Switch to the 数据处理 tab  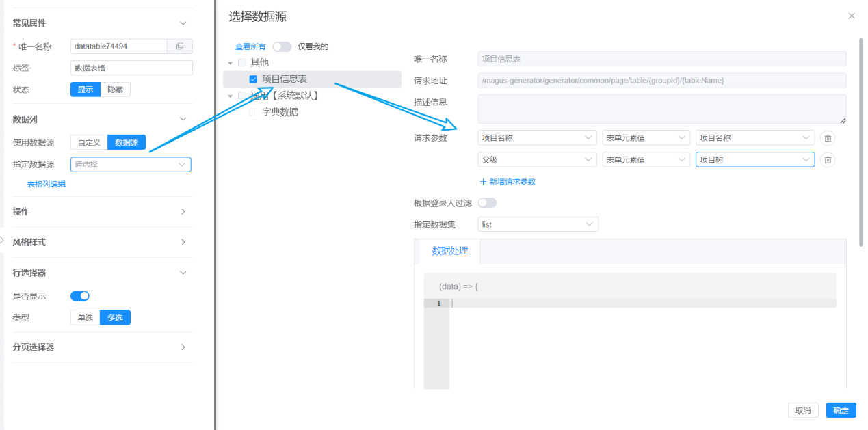pos(450,251)
